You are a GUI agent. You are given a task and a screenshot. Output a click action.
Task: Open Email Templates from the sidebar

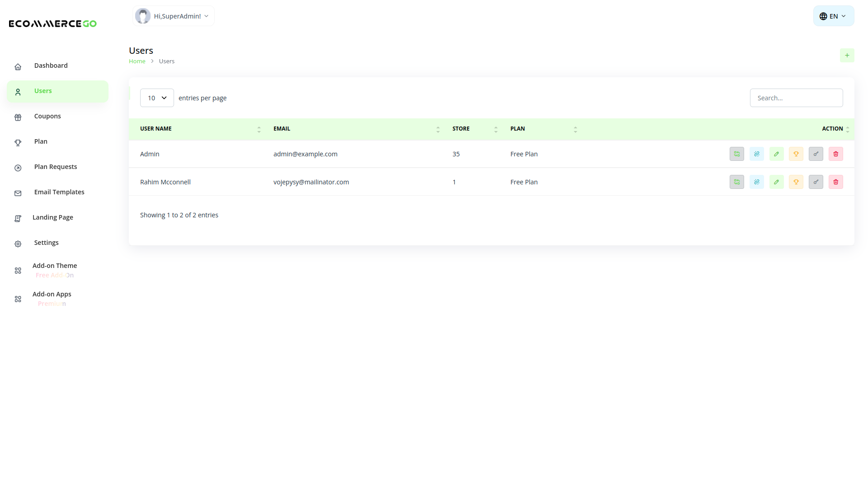coord(59,192)
